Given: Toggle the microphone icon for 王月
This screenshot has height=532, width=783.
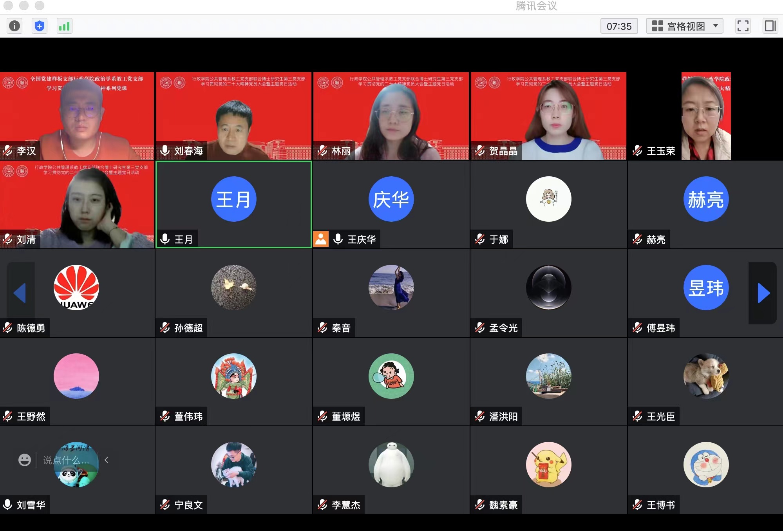Looking at the screenshot, I should (165, 239).
